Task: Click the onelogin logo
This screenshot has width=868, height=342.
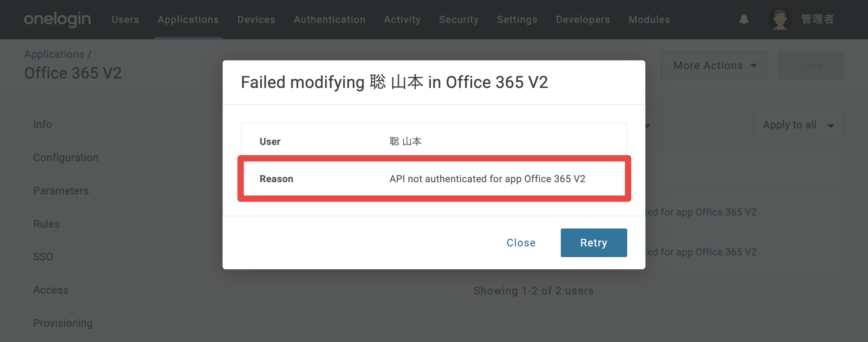Action: [58, 19]
